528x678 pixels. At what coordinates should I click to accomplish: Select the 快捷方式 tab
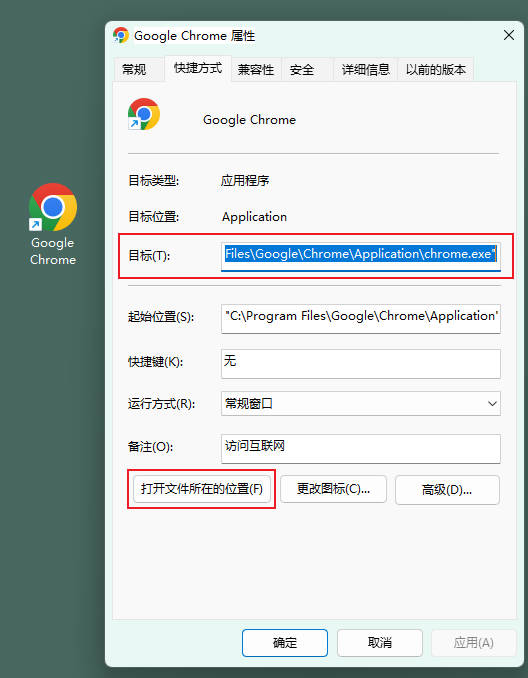198,68
